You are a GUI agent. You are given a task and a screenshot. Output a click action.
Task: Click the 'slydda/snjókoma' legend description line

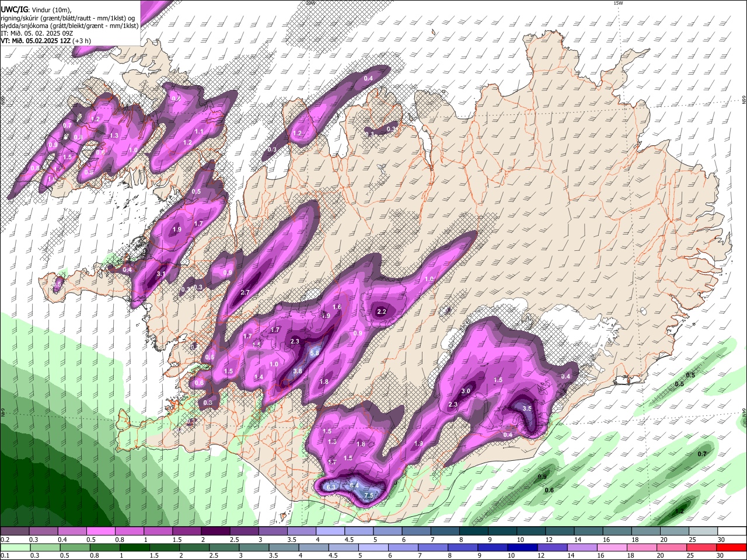click(69, 26)
